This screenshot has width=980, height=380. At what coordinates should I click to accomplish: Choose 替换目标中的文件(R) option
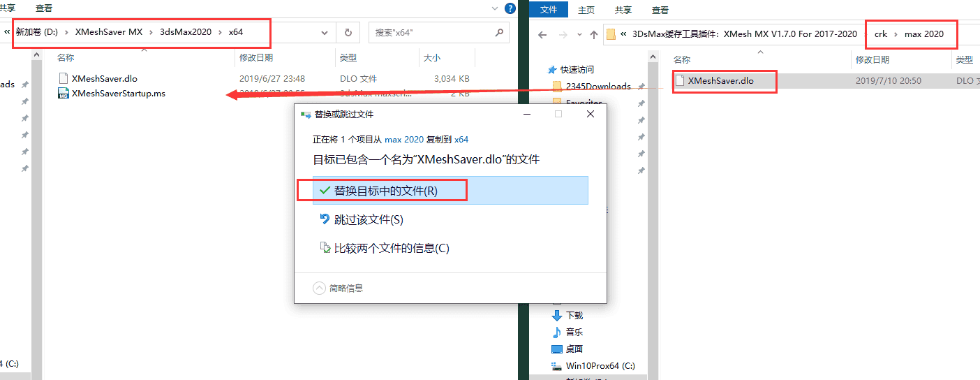pyautogui.click(x=450, y=190)
